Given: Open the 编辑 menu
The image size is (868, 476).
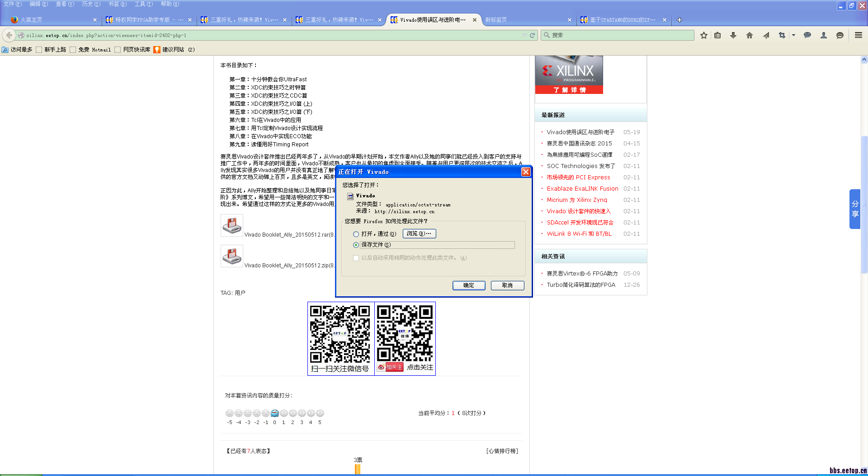Looking at the screenshot, I should 38,4.
